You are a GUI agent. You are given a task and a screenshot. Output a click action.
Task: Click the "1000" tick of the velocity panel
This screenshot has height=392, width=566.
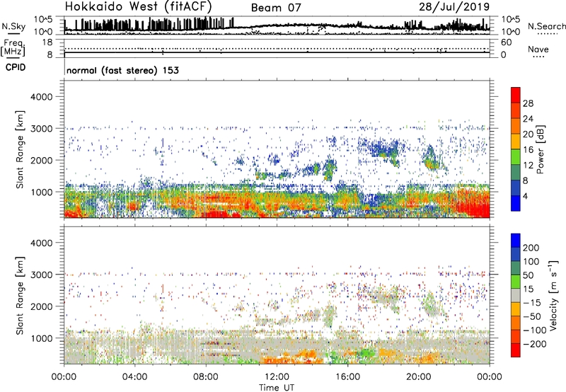(42, 338)
